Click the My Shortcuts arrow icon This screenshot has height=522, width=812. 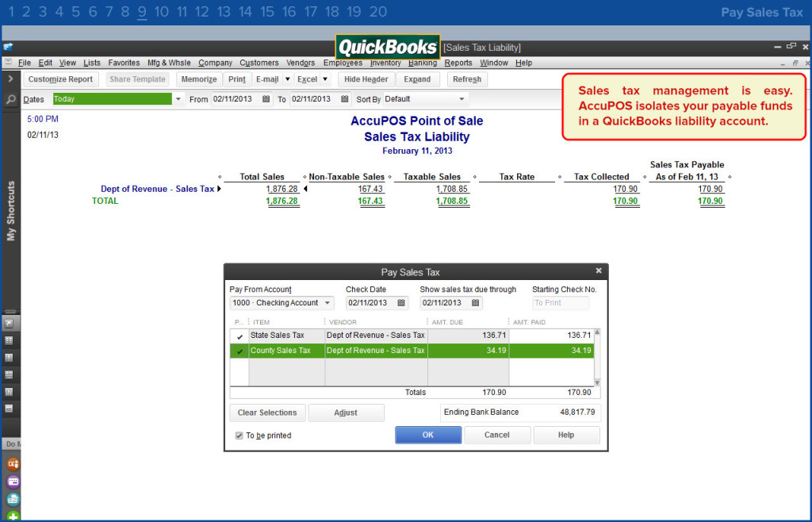(x=10, y=324)
